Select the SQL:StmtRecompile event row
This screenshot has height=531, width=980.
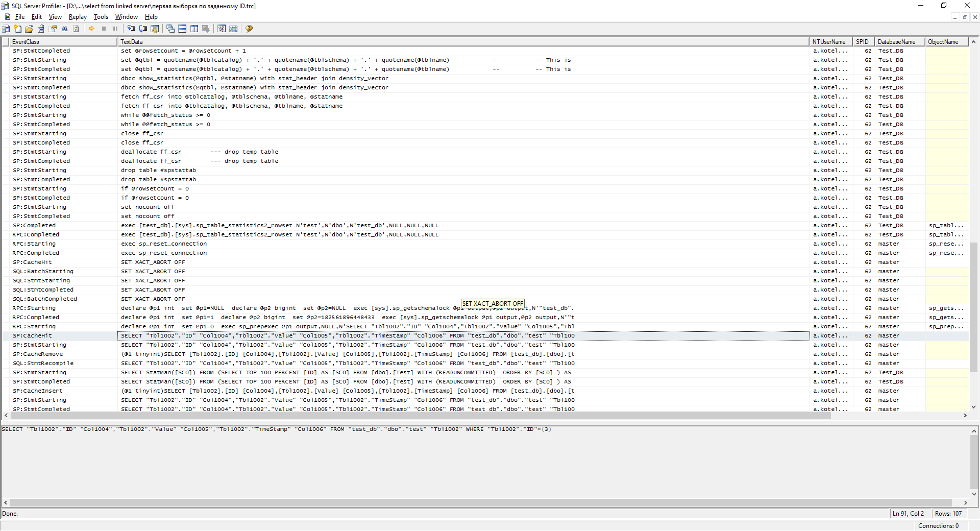point(485,364)
